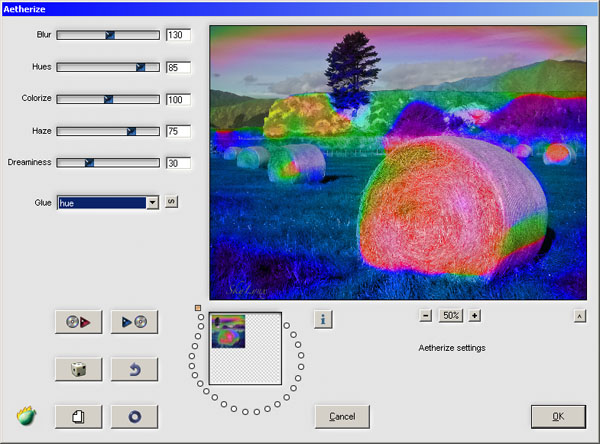Reset settings with the undo arrow button
The height and width of the screenshot is (444, 600).
click(134, 369)
